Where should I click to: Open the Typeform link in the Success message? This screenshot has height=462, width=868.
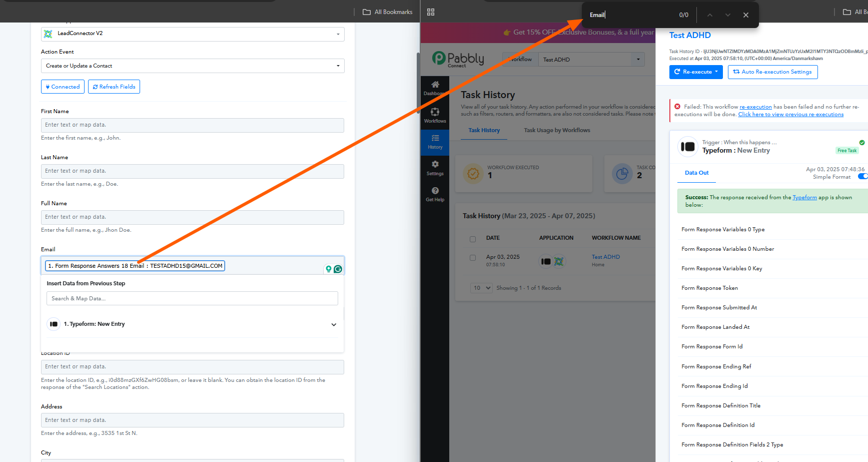(x=804, y=197)
